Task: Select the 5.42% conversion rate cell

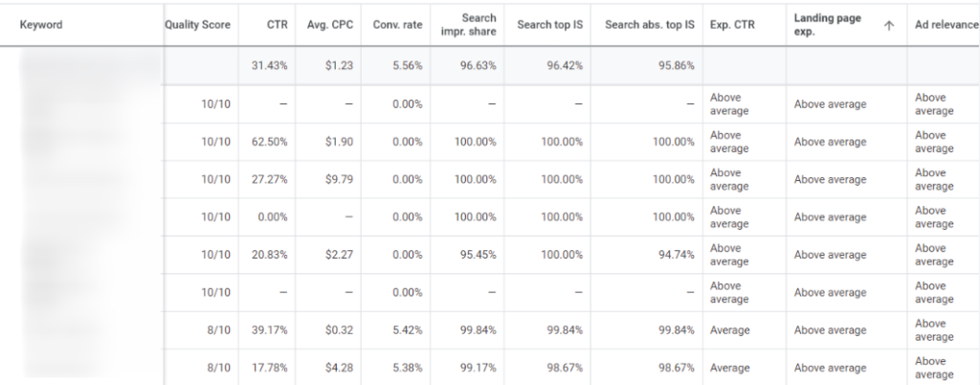Action: tap(405, 330)
